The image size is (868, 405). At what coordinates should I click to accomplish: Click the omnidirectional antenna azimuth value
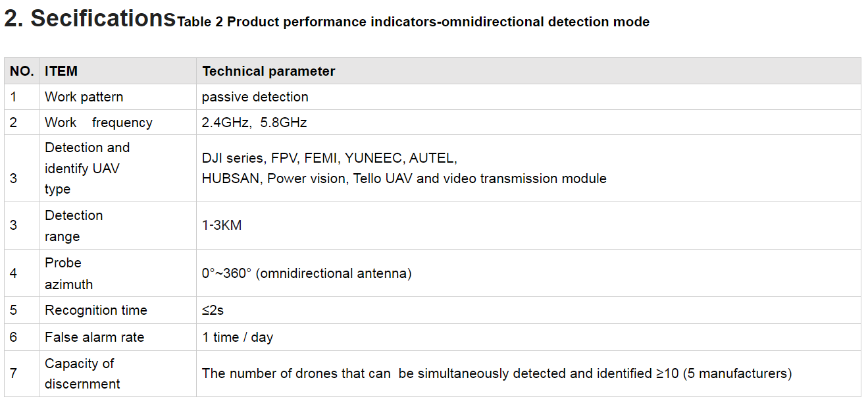click(307, 273)
